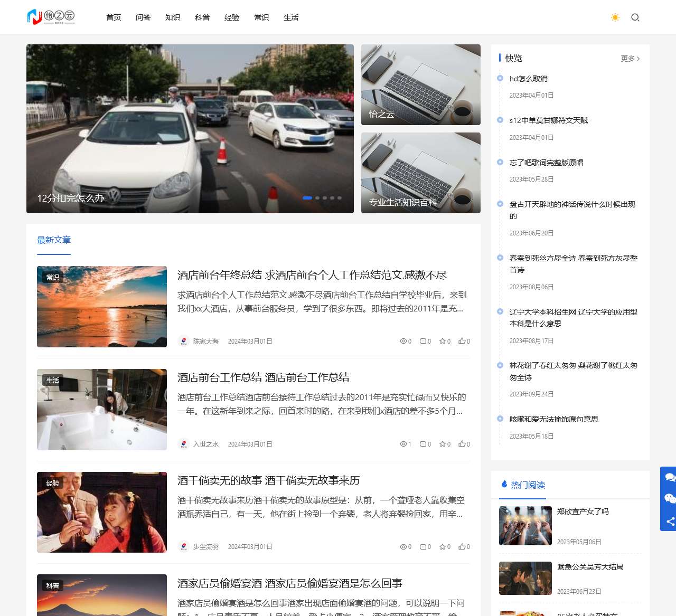Click the 生活 tag on bathtub thumbnail

pyautogui.click(x=53, y=381)
